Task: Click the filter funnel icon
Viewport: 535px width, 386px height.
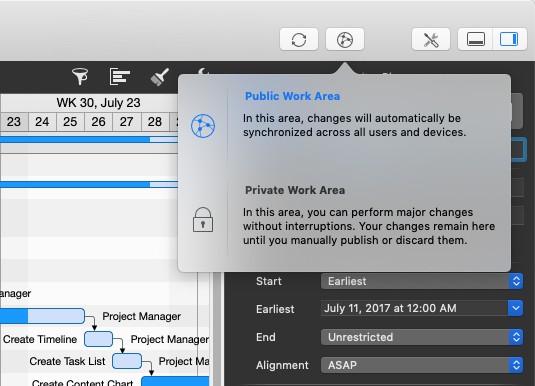Action: pyautogui.click(x=80, y=76)
